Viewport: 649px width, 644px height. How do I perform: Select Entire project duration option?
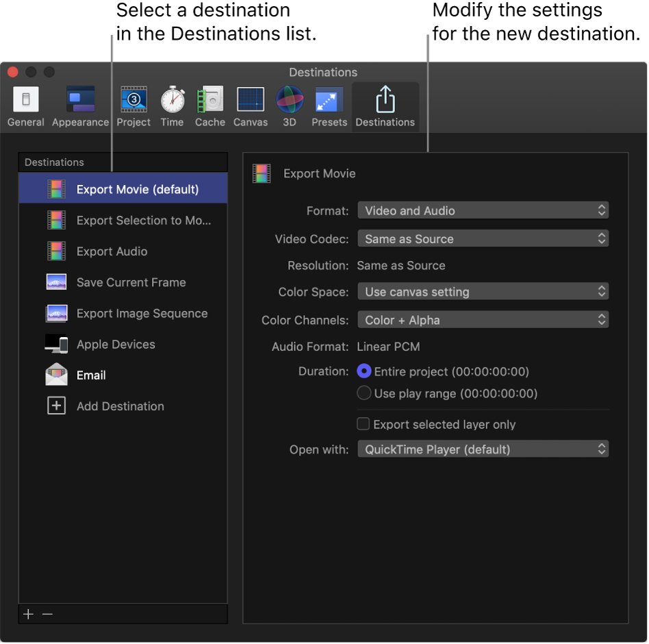tap(364, 371)
